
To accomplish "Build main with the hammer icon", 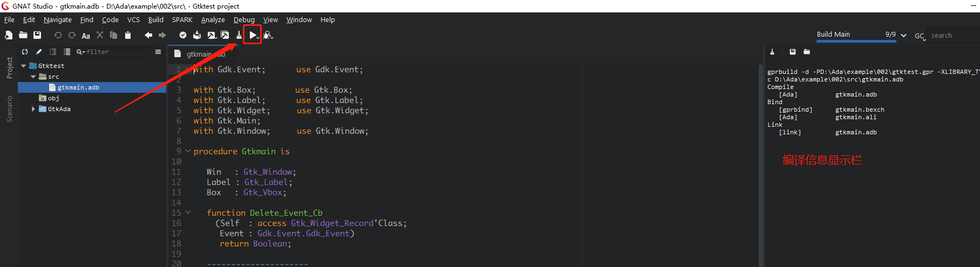I will (x=212, y=35).
